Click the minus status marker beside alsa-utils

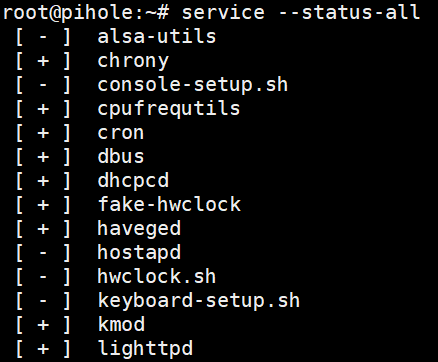(x=43, y=37)
